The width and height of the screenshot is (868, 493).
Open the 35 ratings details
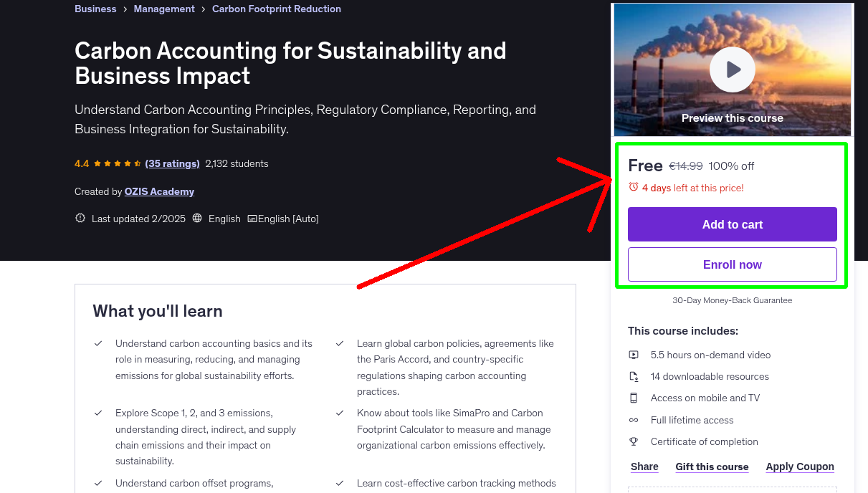(172, 163)
